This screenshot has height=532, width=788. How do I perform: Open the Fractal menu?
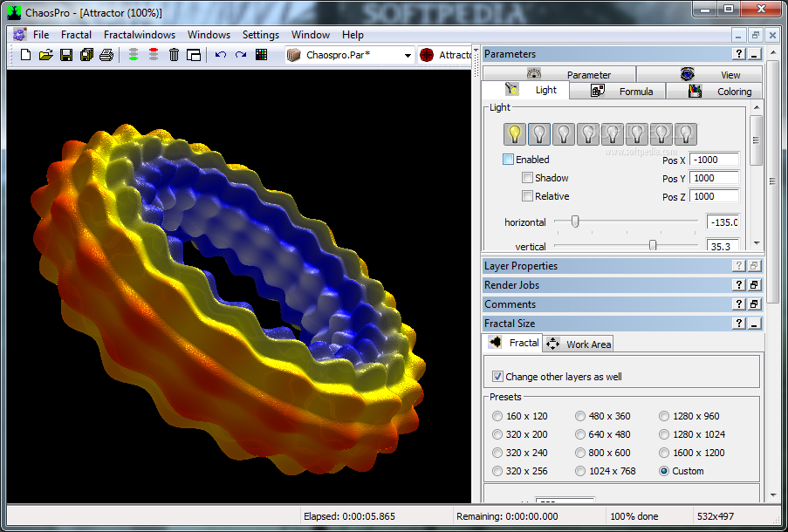[77, 35]
